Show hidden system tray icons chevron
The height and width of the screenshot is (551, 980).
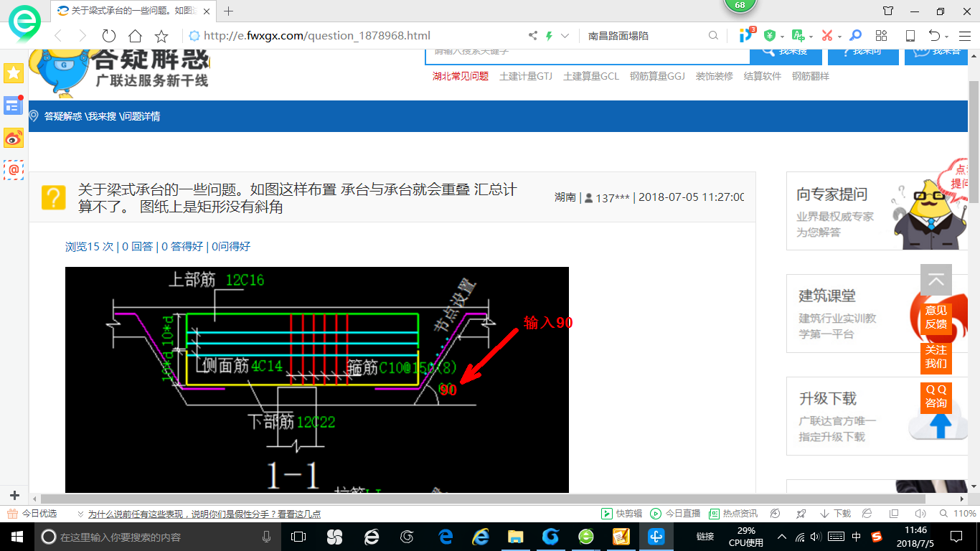tap(782, 536)
